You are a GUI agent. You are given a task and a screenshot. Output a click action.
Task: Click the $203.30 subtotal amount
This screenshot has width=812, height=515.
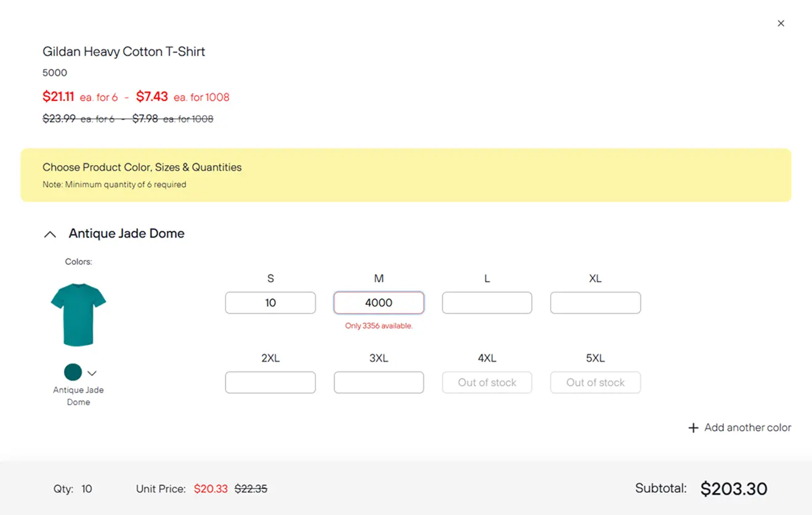tap(734, 489)
